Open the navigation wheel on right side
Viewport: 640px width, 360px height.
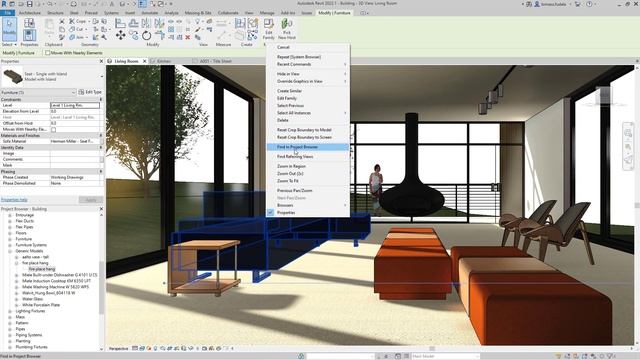[628, 133]
